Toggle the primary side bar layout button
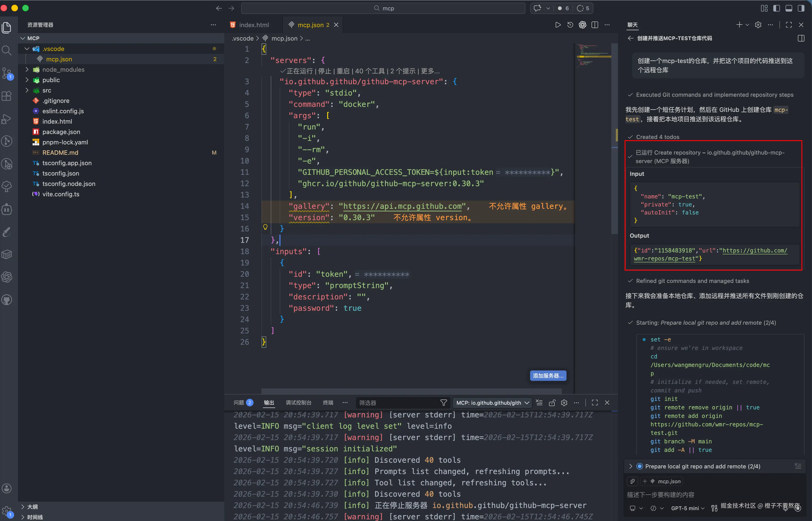 pyautogui.click(x=777, y=8)
